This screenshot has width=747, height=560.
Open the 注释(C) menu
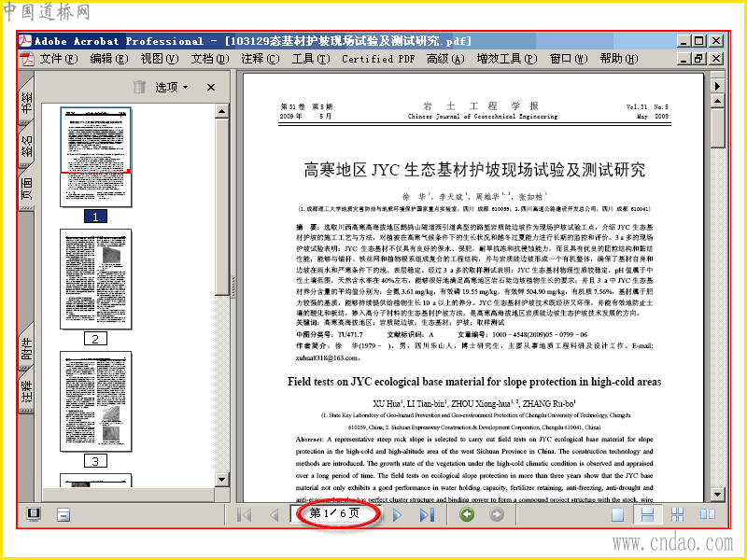tap(261, 59)
